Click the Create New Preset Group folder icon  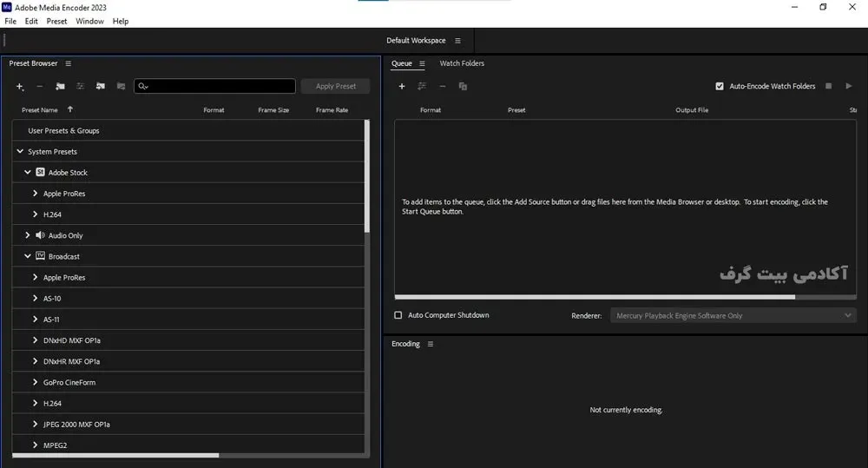[x=60, y=87]
